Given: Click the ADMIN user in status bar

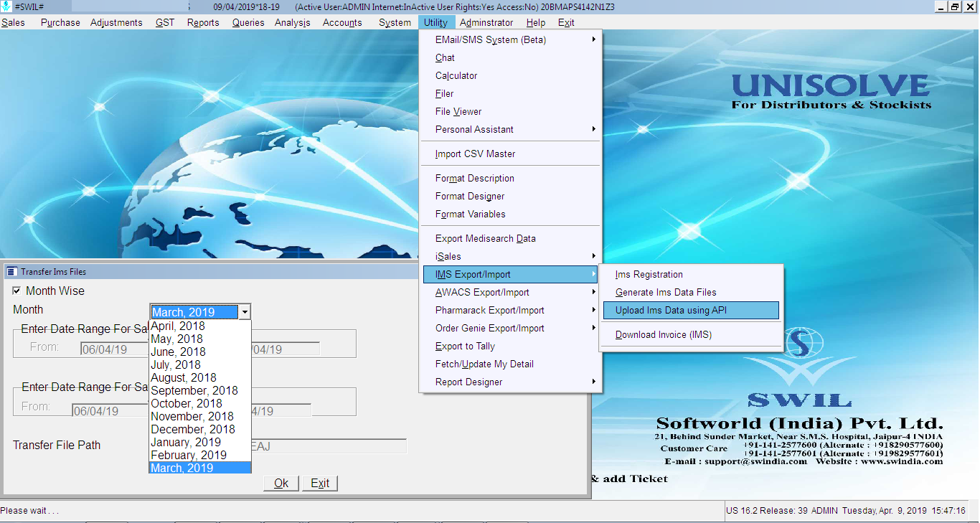Looking at the screenshot, I should click(824, 511).
